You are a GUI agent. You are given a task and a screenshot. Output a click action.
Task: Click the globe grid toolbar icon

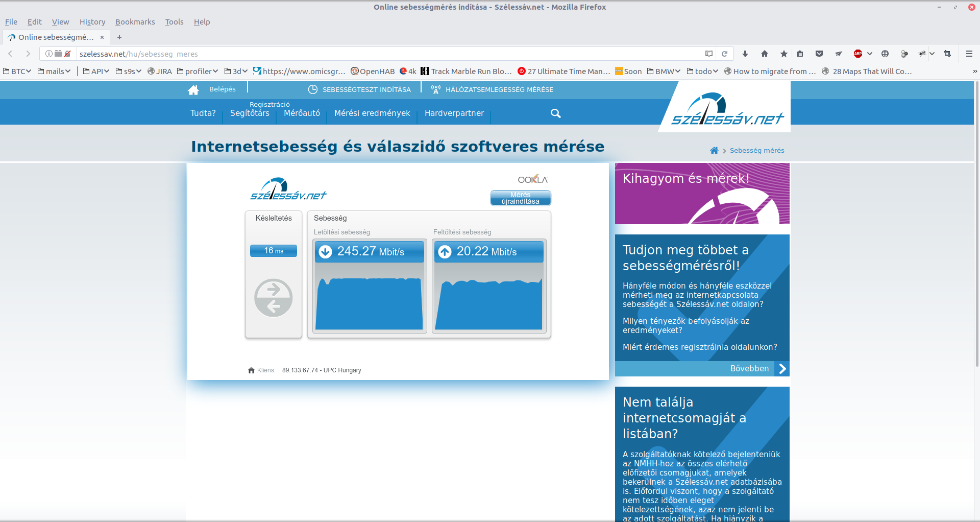tap(885, 54)
